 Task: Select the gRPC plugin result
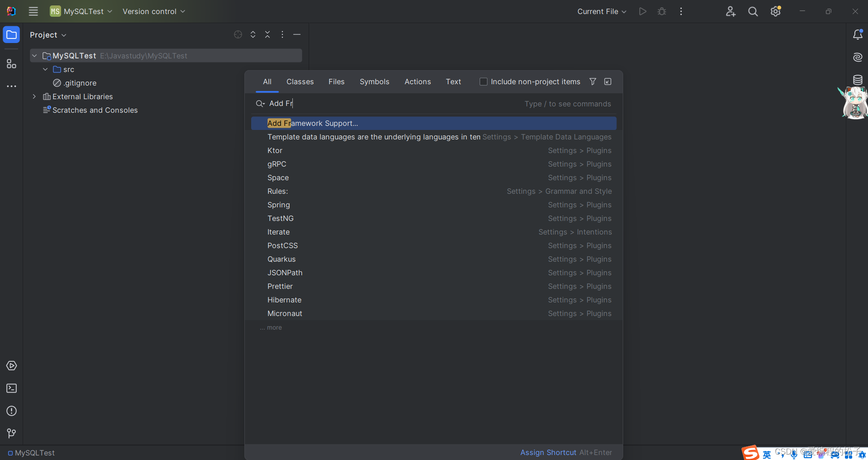tap(434, 164)
